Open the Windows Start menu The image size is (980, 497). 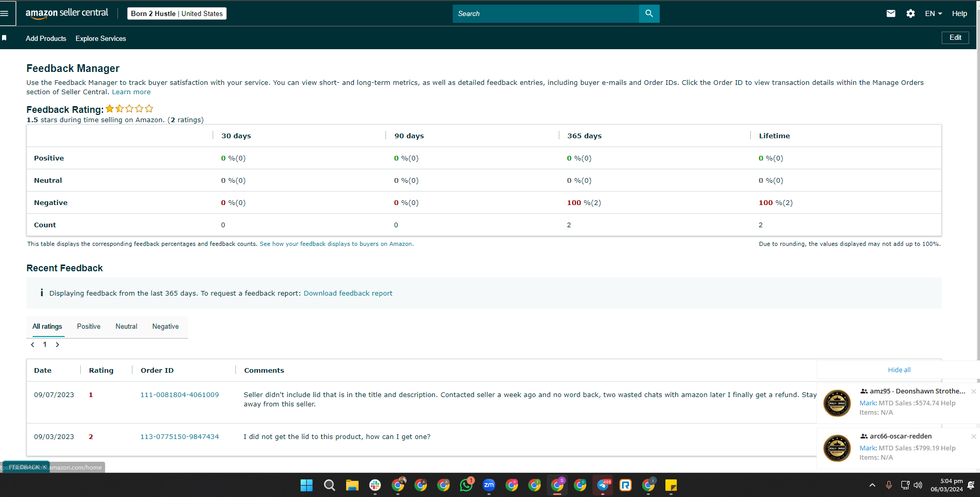[306, 485]
